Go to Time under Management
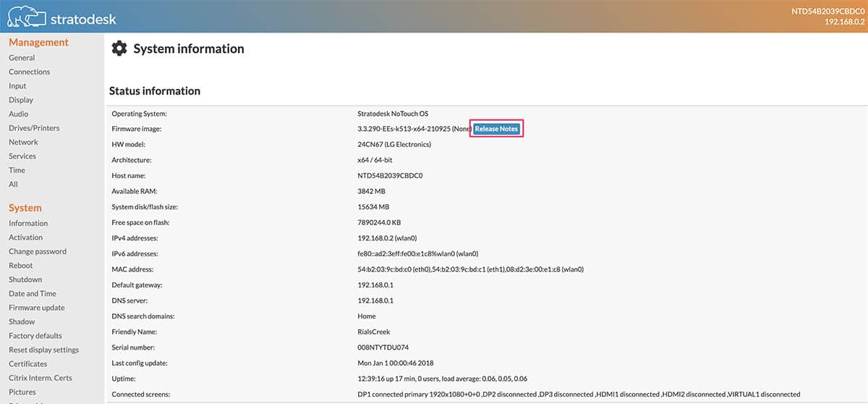Screen dimensions: 868x404 click(x=17, y=170)
